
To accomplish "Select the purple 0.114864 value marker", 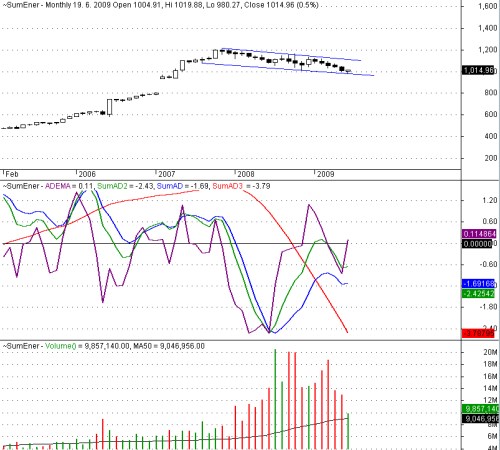I will (479, 234).
